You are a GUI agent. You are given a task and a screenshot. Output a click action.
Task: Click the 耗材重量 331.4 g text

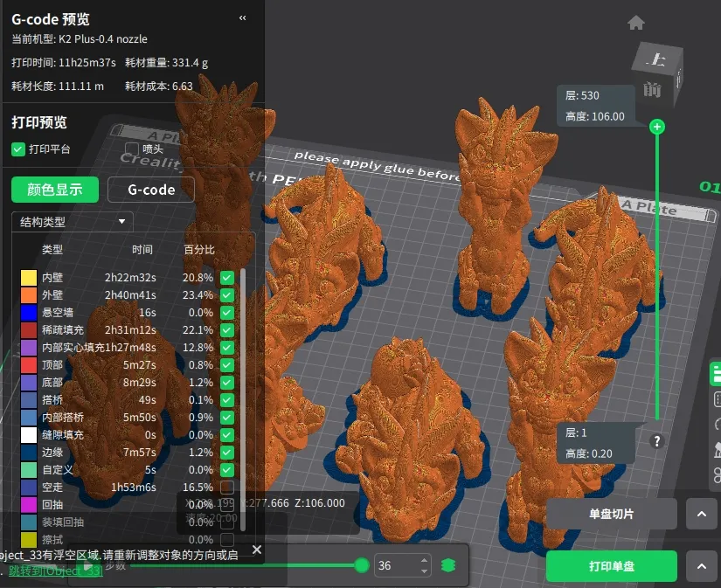[166, 63]
